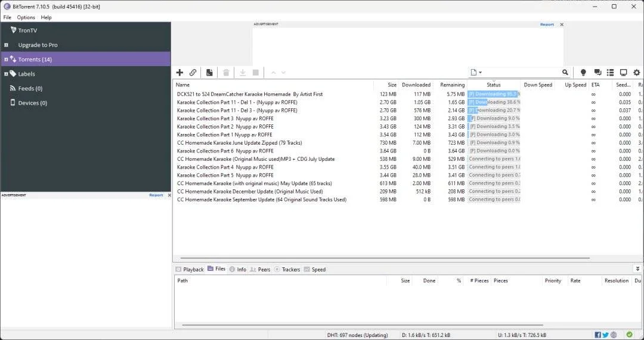Click the Downloading 38.6 % progress bar
Viewport: 644px width, 340px height.
(x=494, y=102)
